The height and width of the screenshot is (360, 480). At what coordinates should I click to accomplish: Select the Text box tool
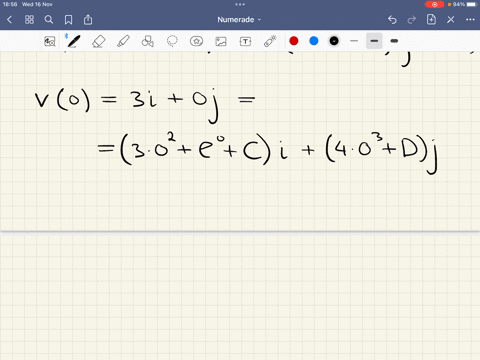245,41
